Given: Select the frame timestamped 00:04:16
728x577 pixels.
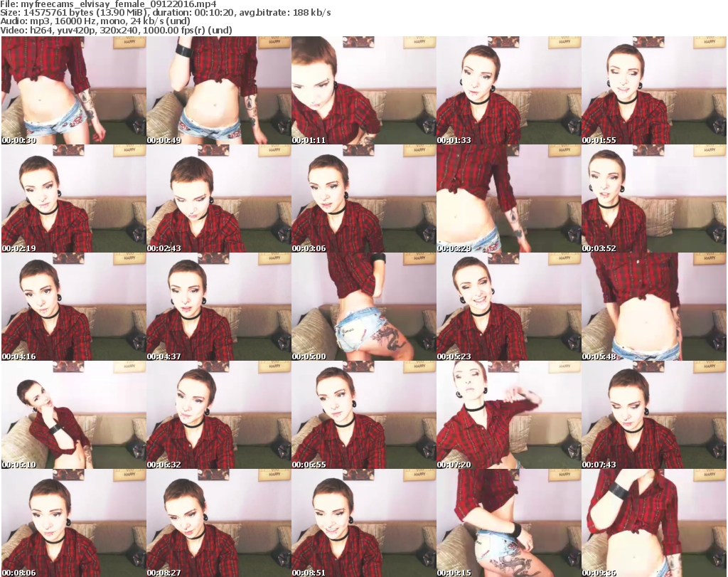Looking at the screenshot, I should click(74, 307).
